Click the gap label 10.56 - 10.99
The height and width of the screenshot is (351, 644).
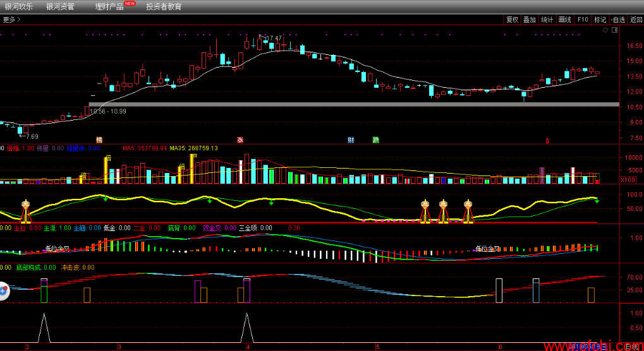(108, 111)
